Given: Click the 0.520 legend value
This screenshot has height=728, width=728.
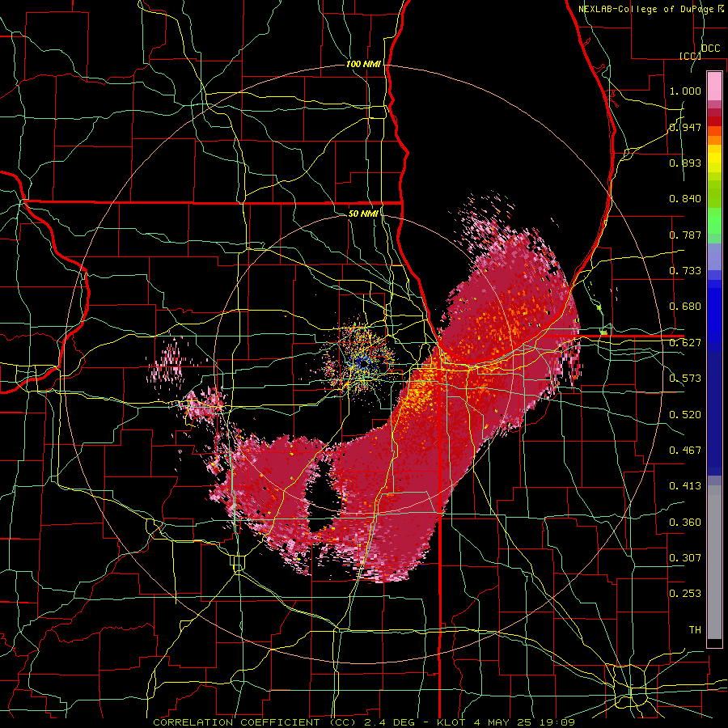Looking at the screenshot, I should pyautogui.click(x=685, y=415).
